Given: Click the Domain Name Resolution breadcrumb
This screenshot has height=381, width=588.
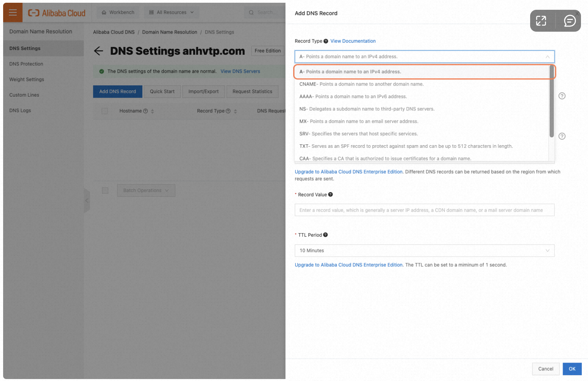Looking at the screenshot, I should 170,32.
